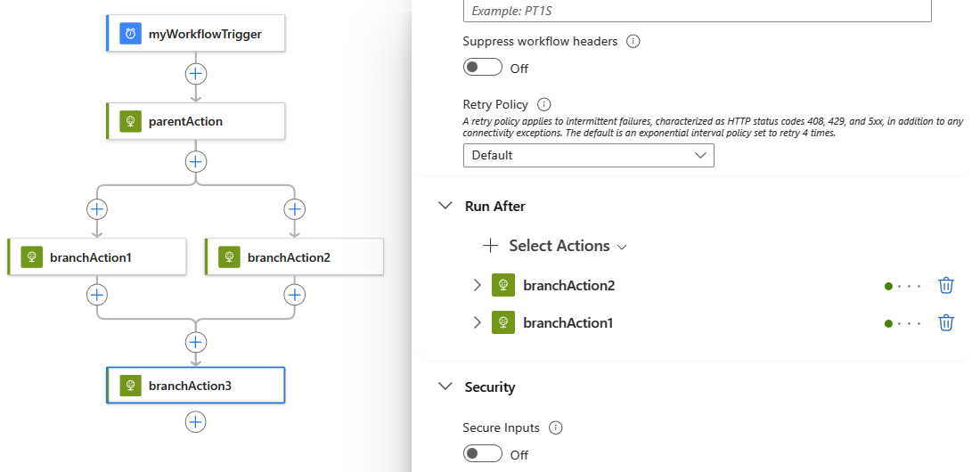Show info for Suppress workflow headers

(x=633, y=42)
